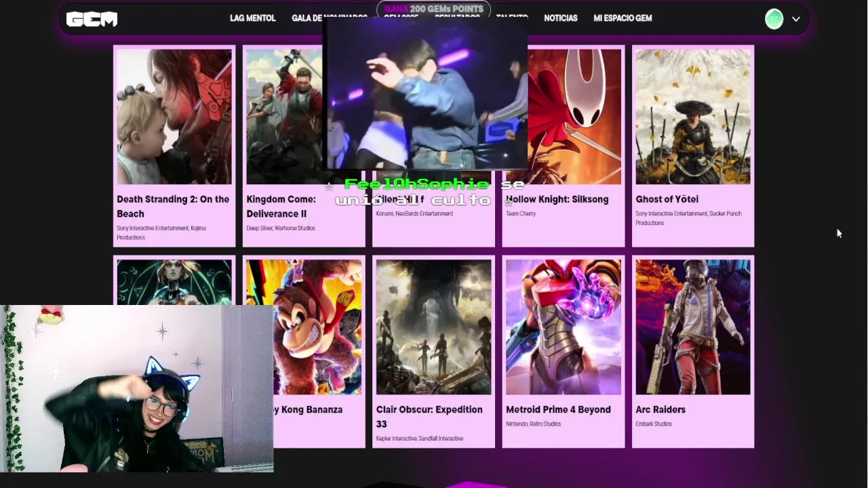The image size is (868, 488).
Task: Select the Kingdom Come: Deliverance II cover
Action: point(284,117)
